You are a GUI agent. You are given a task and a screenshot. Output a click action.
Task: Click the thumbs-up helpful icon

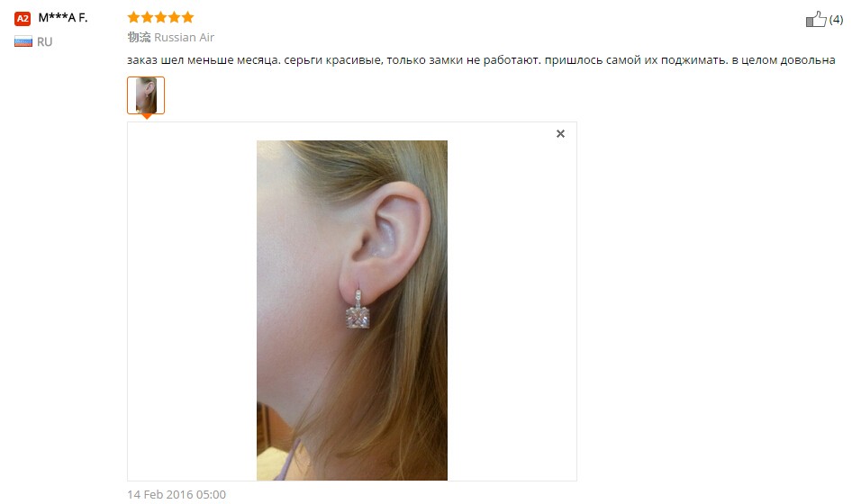pos(816,19)
